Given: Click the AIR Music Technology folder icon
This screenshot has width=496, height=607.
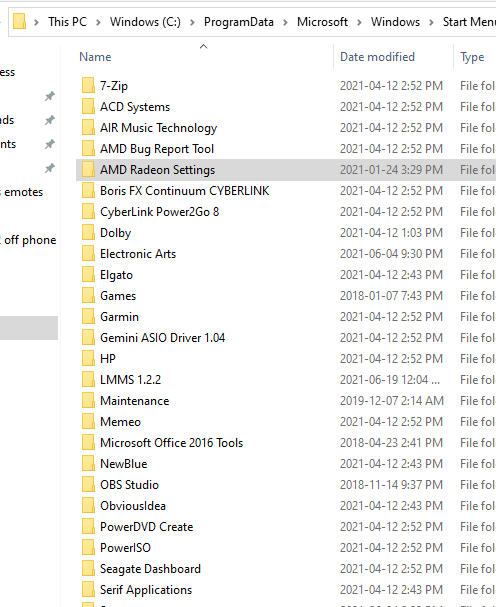Looking at the screenshot, I should click(x=88, y=127).
